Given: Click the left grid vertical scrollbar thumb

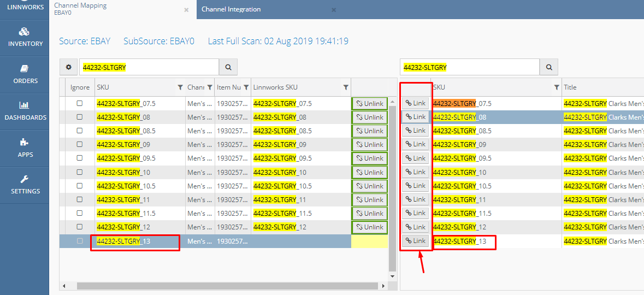Looking at the screenshot, I should 392,187.
